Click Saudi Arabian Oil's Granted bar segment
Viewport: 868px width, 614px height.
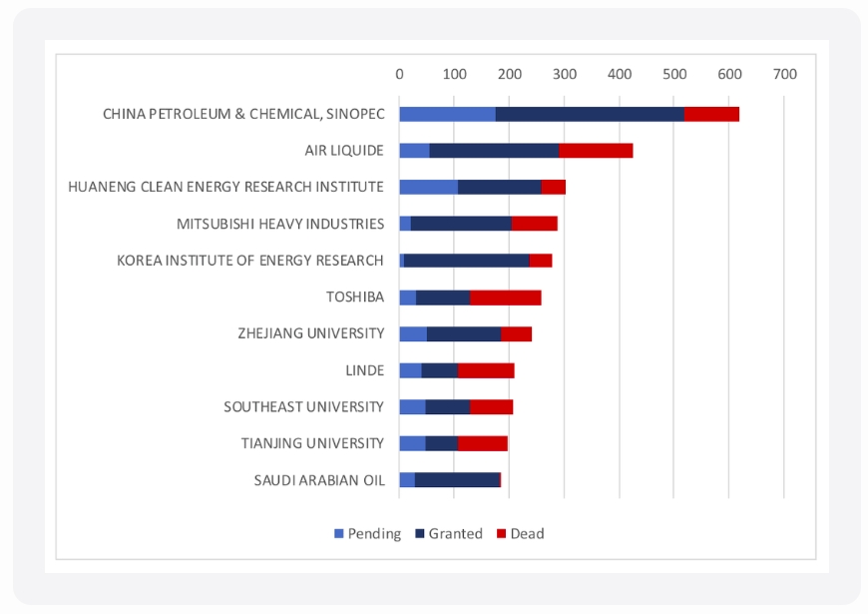(x=457, y=480)
